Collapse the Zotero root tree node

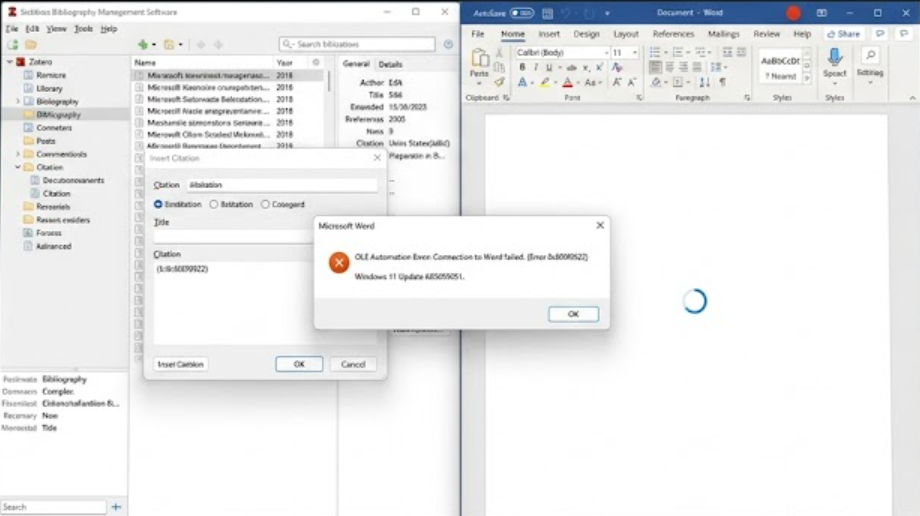click(x=10, y=62)
